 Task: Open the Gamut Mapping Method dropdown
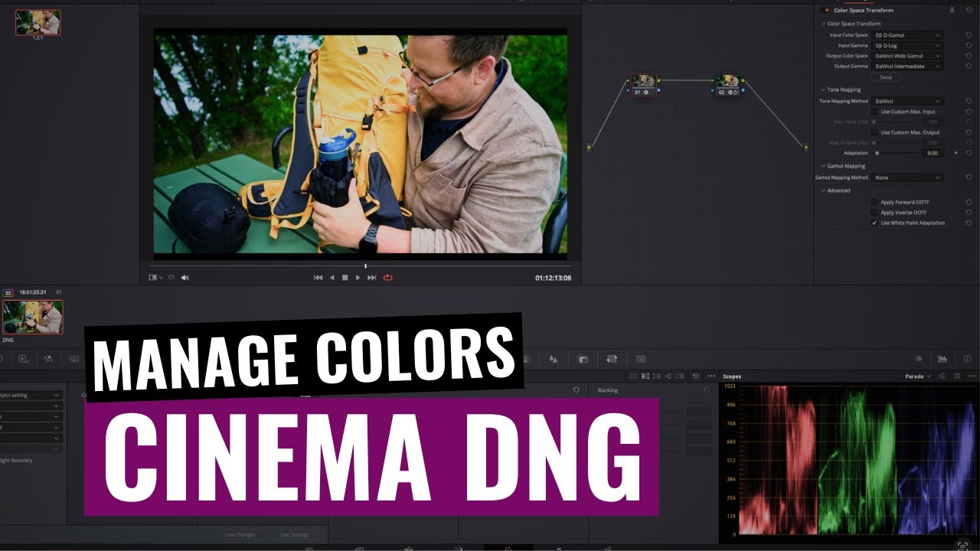click(x=907, y=178)
